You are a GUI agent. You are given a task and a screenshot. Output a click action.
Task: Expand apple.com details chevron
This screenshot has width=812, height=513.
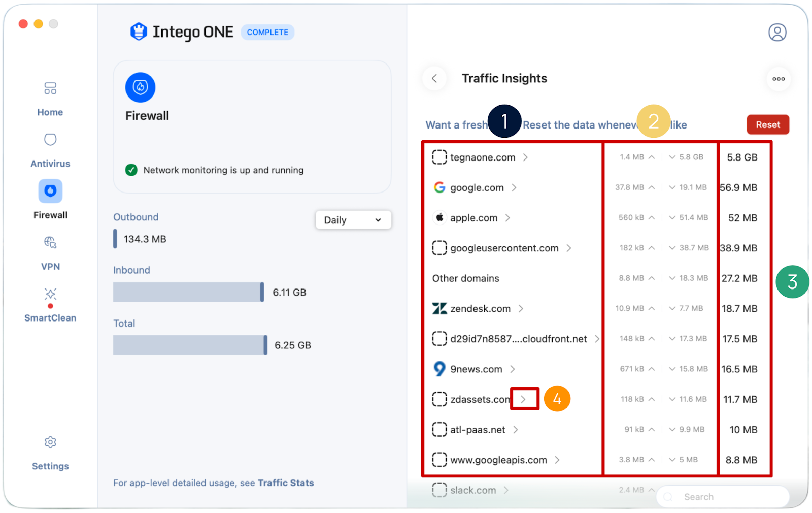[507, 218]
